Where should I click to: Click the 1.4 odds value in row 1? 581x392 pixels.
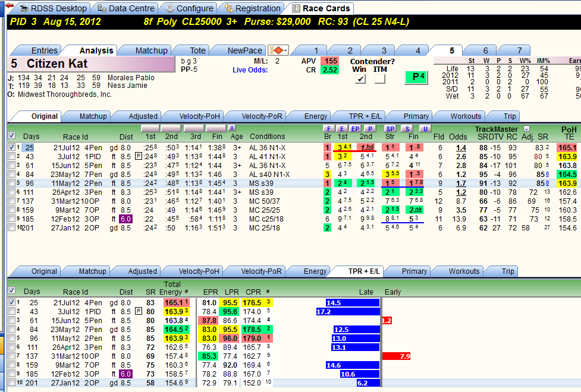click(461, 148)
